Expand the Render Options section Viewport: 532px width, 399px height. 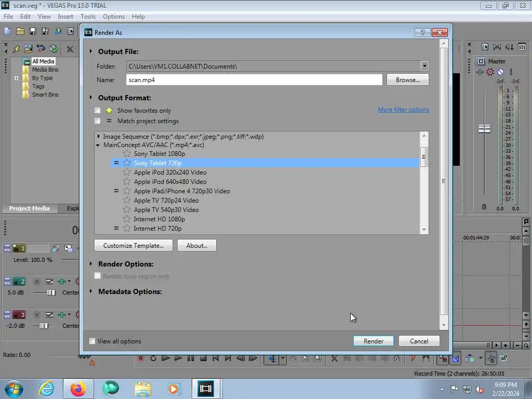(91, 263)
